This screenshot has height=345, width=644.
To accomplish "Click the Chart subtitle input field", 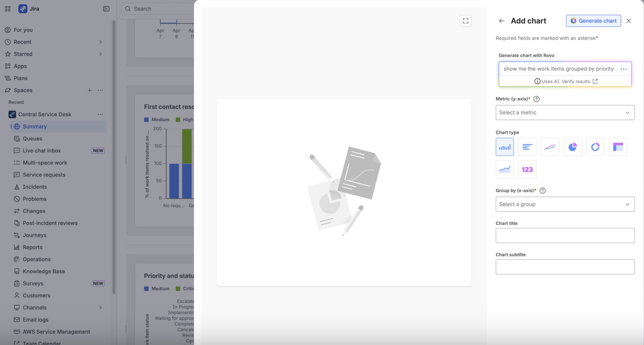I will tap(565, 267).
